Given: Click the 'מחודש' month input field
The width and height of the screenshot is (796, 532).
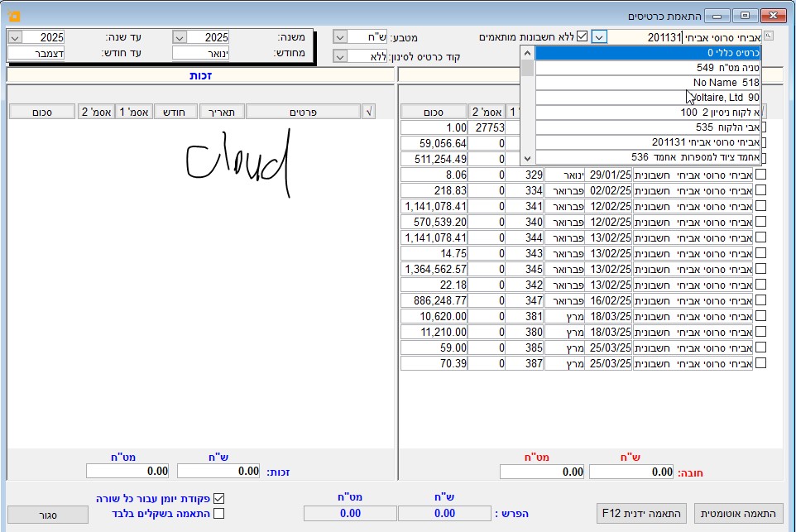Looking at the screenshot, I should [x=200, y=53].
